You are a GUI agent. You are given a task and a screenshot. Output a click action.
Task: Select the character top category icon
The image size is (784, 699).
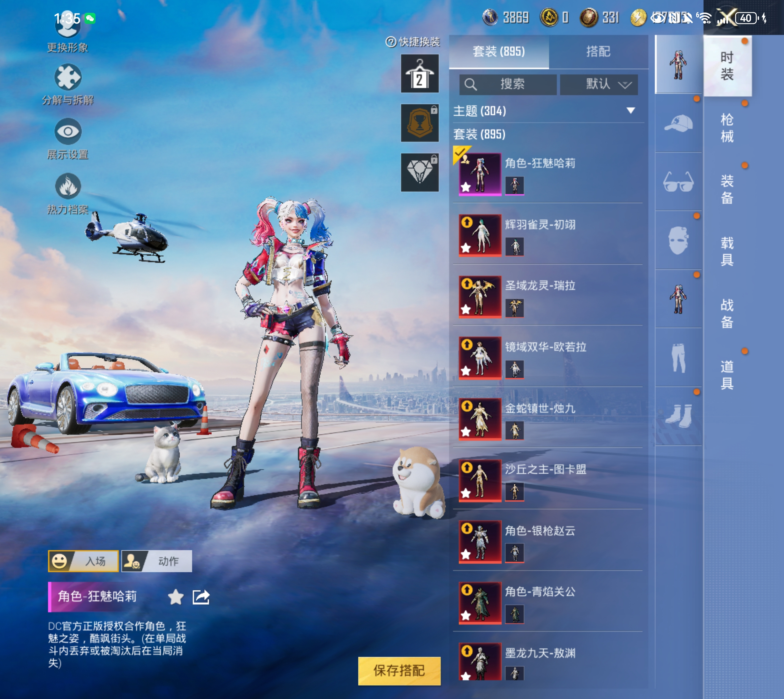click(x=678, y=299)
